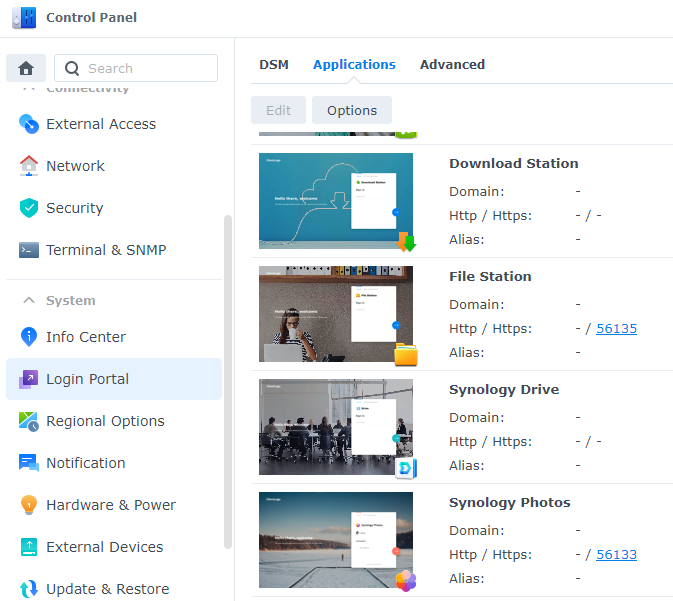This screenshot has height=601, width=673.
Task: Open Terminal & SNMP settings
Action: point(114,250)
